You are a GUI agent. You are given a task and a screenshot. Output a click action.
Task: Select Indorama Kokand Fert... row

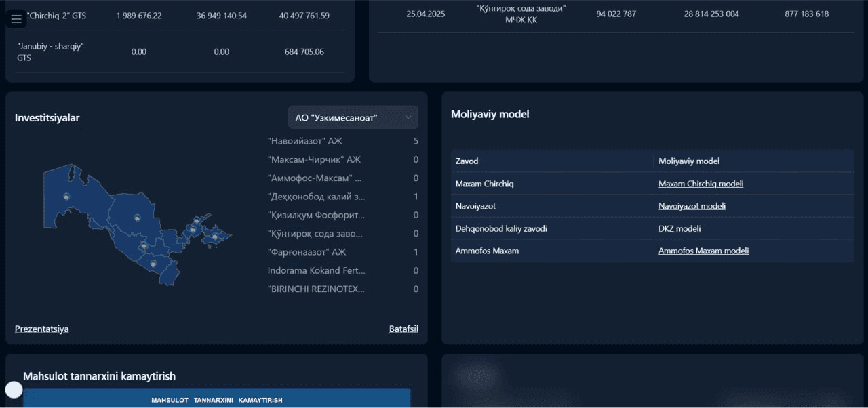point(343,270)
